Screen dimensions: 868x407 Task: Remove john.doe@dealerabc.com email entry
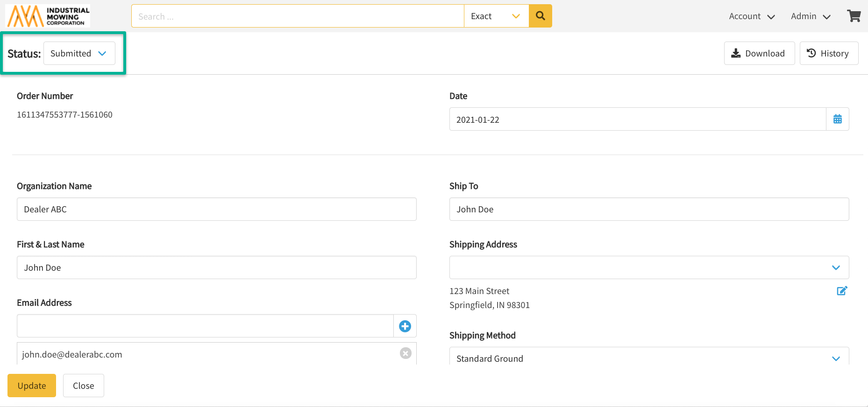[406, 353]
